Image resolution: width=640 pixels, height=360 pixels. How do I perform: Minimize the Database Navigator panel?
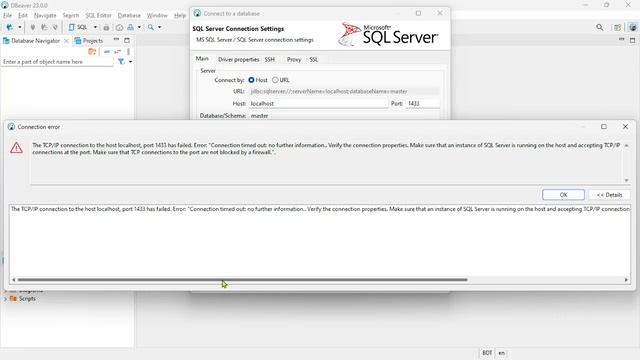coord(116,40)
